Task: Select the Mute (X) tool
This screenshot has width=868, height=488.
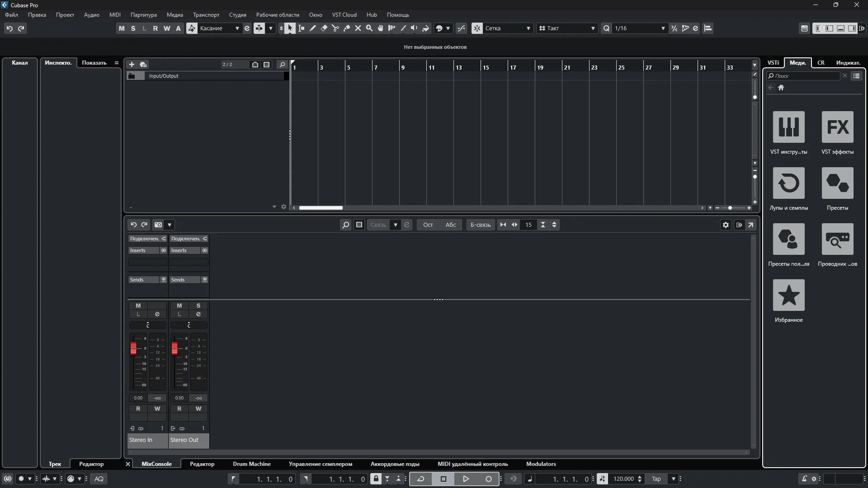Action: (x=358, y=28)
